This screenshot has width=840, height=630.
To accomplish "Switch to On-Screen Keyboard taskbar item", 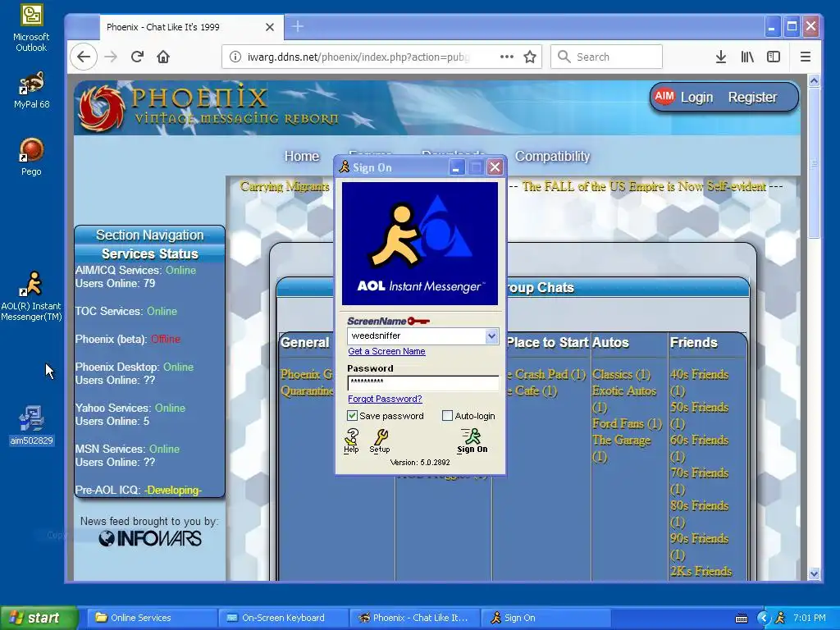I will pos(283,618).
